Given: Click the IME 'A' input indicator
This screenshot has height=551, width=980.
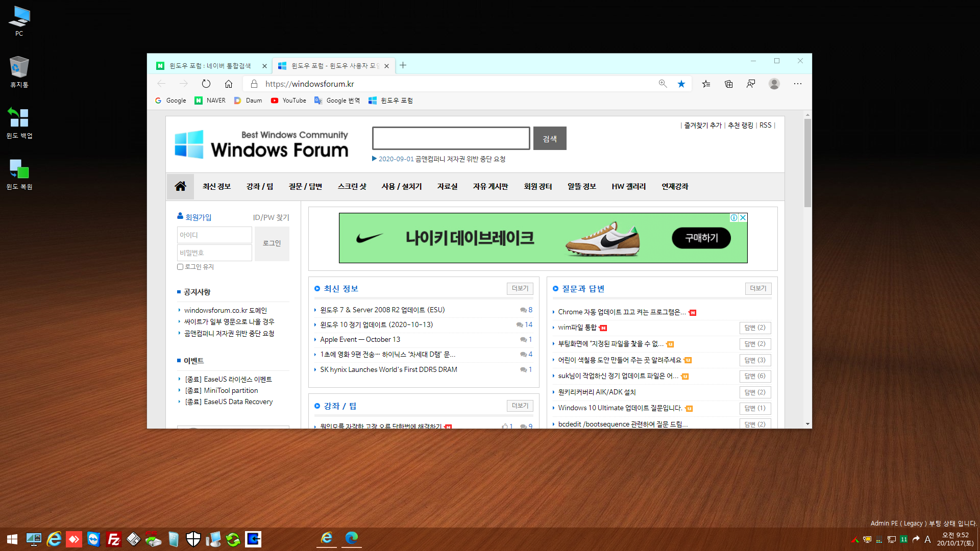Looking at the screenshot, I should coord(927,539).
